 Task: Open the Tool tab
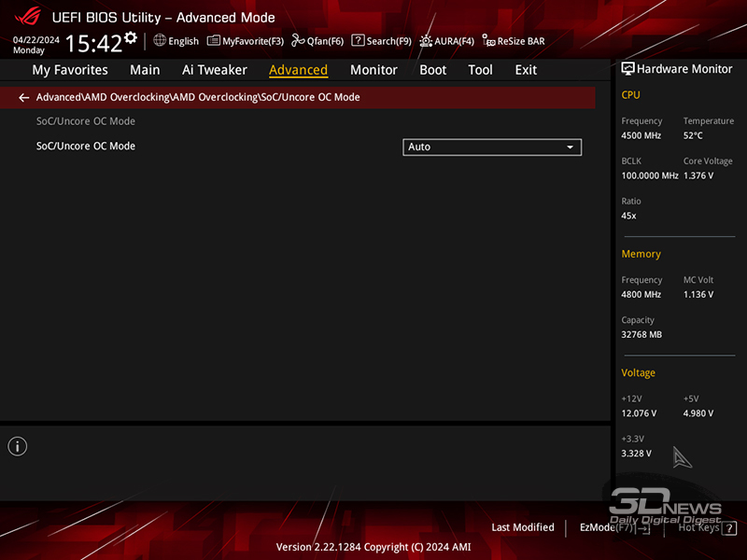480,70
